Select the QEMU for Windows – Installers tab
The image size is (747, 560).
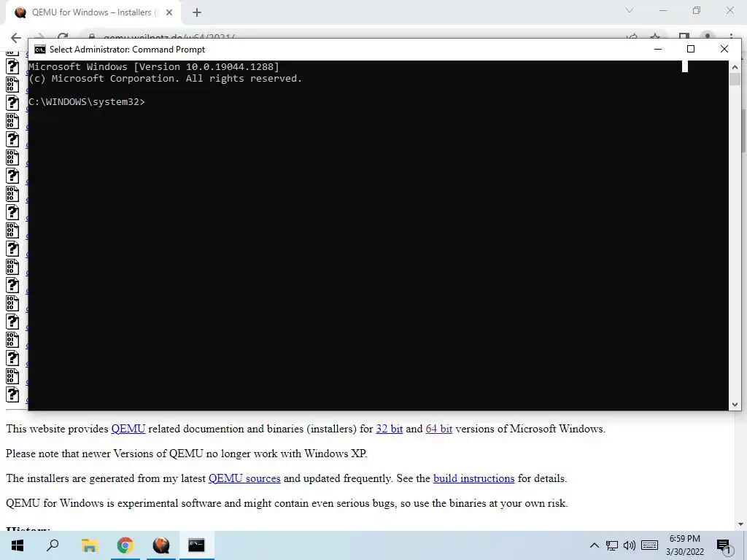click(x=93, y=13)
